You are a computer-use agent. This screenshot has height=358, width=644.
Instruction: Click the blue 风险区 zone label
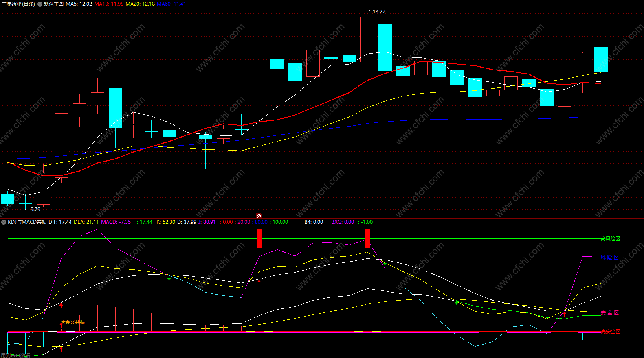610,258
